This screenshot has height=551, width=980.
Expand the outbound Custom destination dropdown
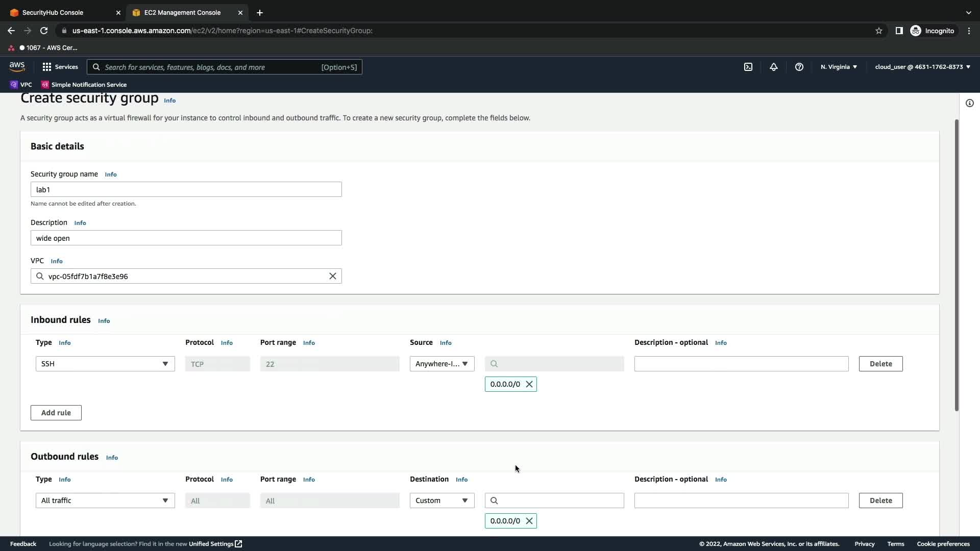point(442,500)
